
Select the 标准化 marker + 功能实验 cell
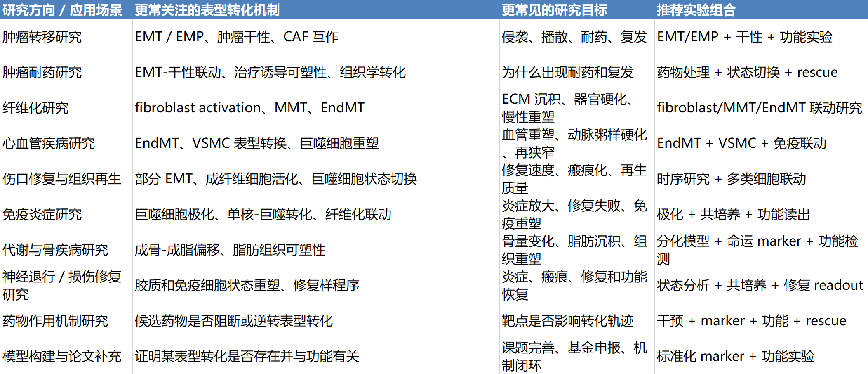click(735, 356)
